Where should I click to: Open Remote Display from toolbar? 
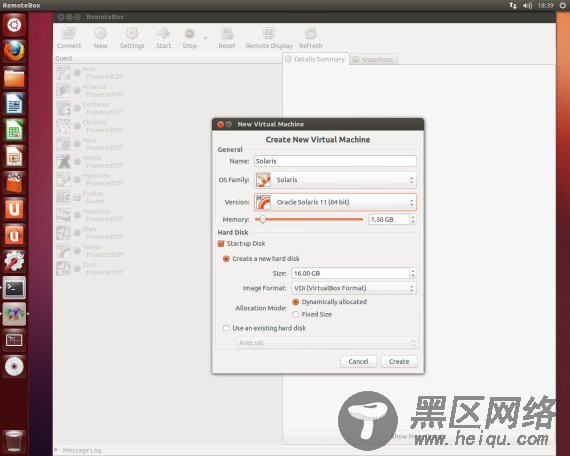[x=269, y=38]
